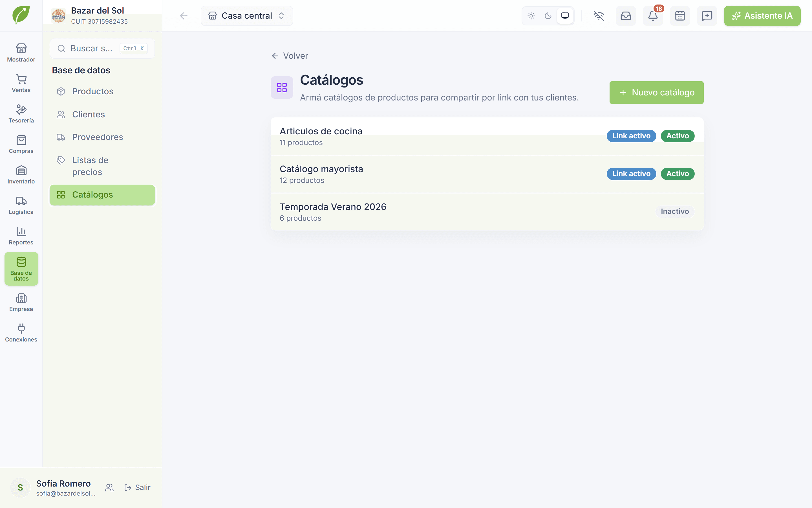Click the Inactivo badge on Temporada Verano
The image size is (812, 508).
coord(675,211)
